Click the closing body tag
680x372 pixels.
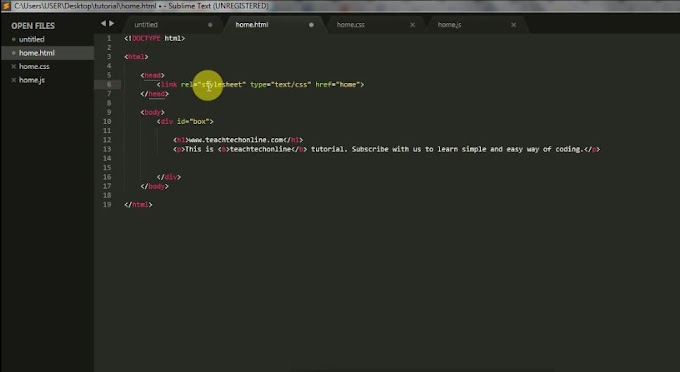click(x=154, y=186)
